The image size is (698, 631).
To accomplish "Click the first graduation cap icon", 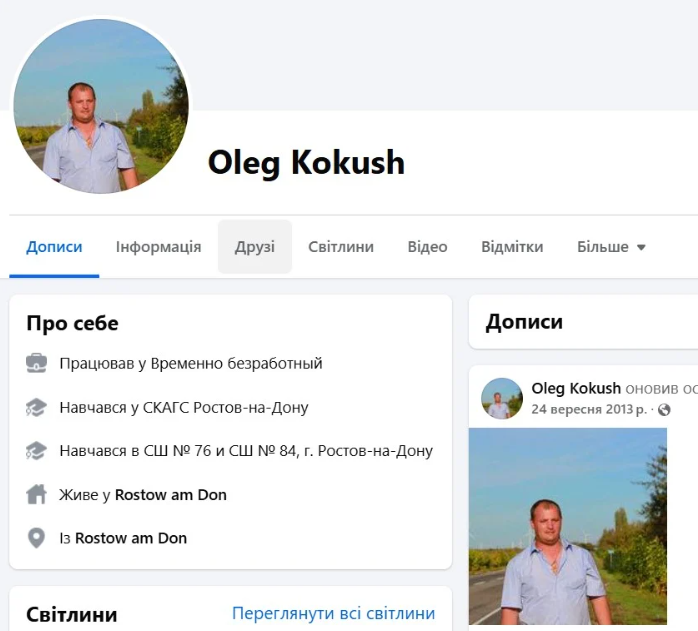I will [36, 407].
